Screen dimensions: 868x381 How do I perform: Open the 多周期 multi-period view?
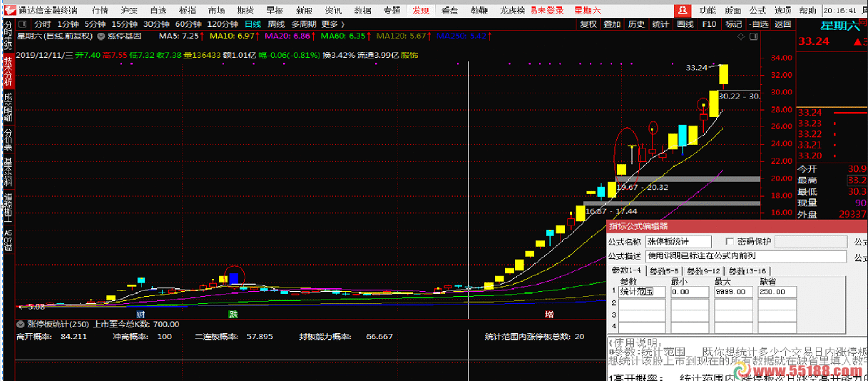click(303, 24)
